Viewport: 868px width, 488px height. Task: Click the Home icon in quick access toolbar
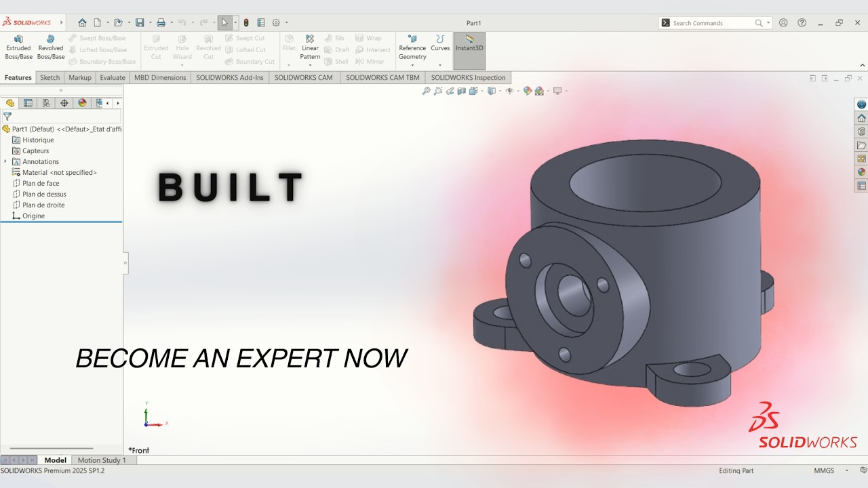tap(82, 22)
